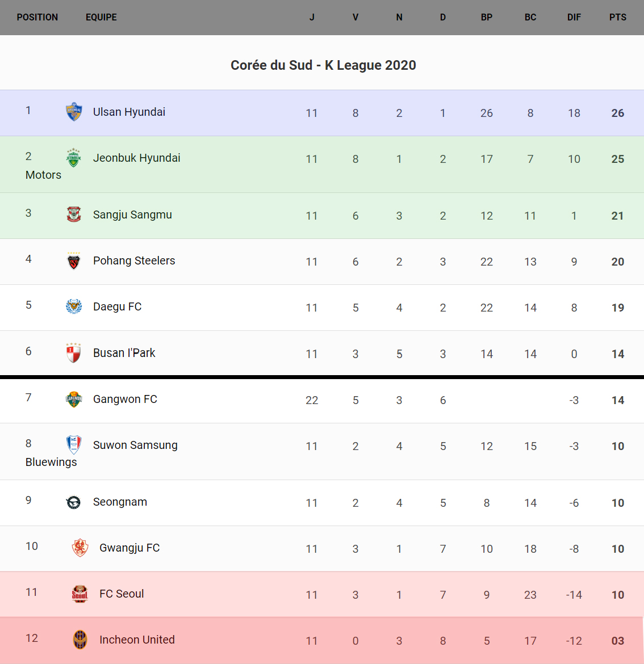Click the FC Seoul badge icon
Image resolution: width=644 pixels, height=664 pixels.
(x=80, y=594)
